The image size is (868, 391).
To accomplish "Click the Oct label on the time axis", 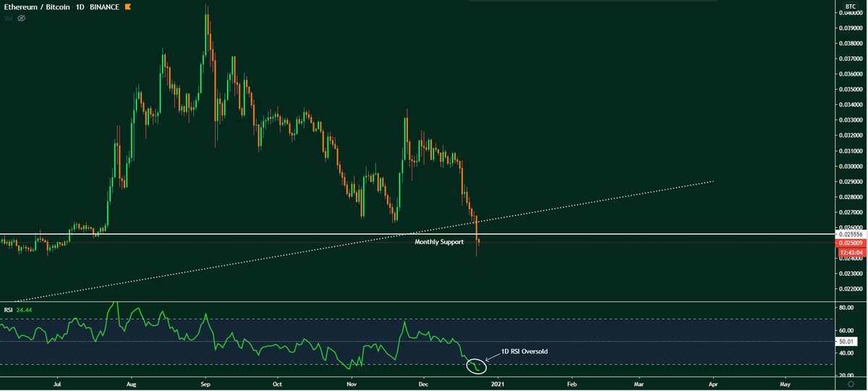I will click(276, 384).
